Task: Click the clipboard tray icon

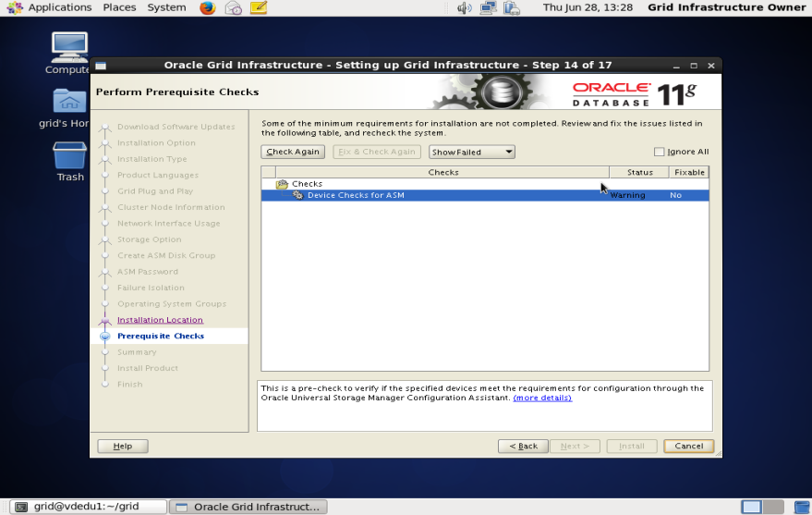Action: tap(512, 7)
